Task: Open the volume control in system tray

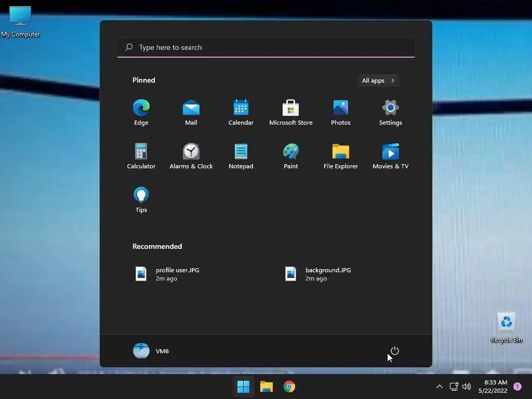Action: pyautogui.click(x=467, y=387)
